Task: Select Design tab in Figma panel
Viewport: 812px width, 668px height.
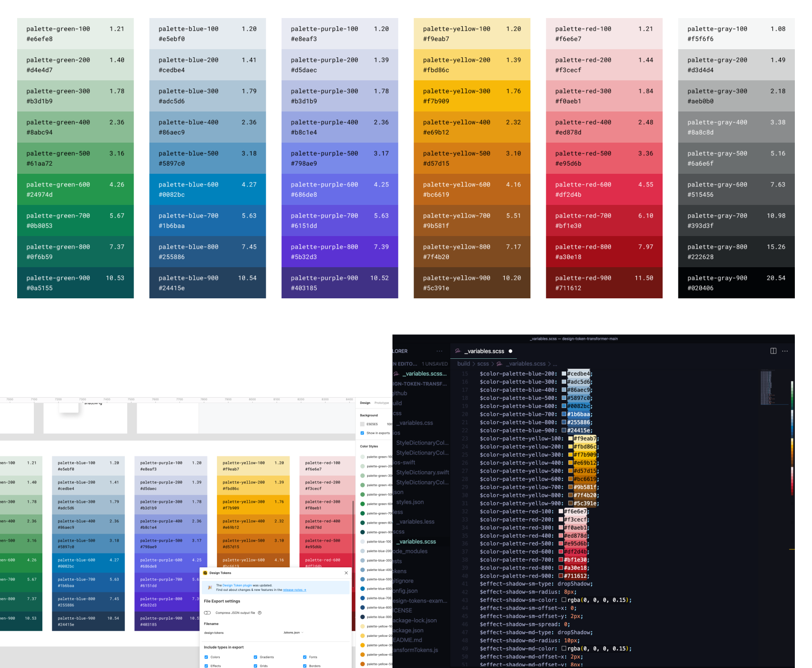Action: 365,403
